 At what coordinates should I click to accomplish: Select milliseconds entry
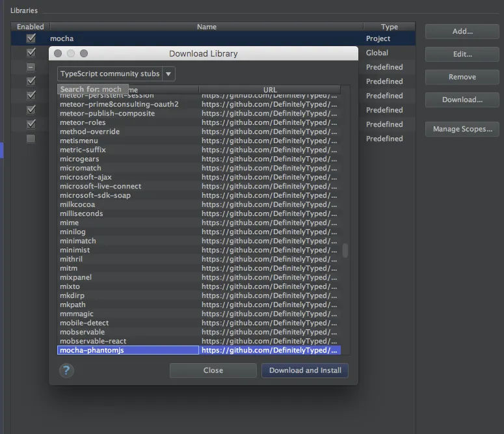point(128,213)
